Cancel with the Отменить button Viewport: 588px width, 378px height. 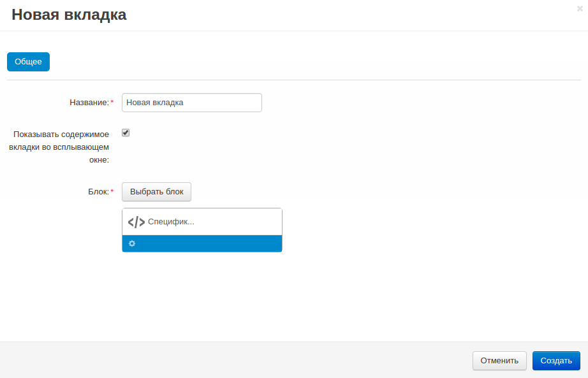(x=499, y=361)
